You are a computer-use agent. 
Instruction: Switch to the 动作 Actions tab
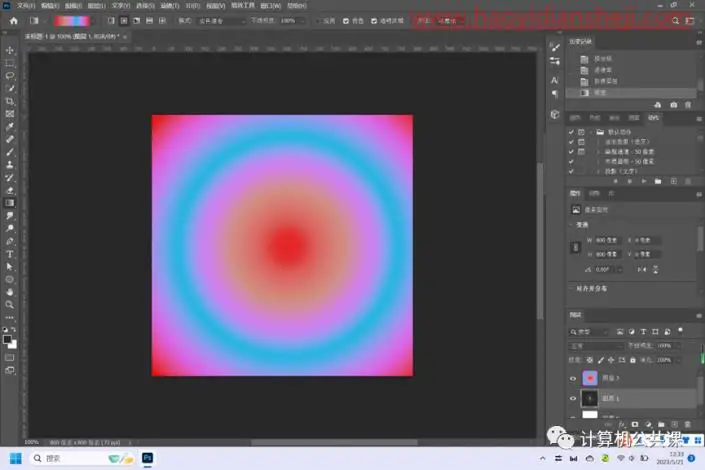coord(653,118)
